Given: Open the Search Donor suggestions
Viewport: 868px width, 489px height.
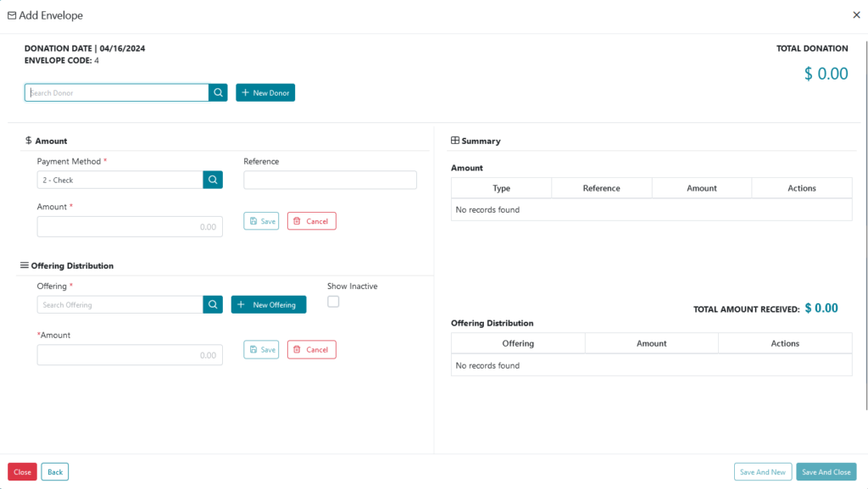Looking at the screenshot, I should [x=117, y=92].
